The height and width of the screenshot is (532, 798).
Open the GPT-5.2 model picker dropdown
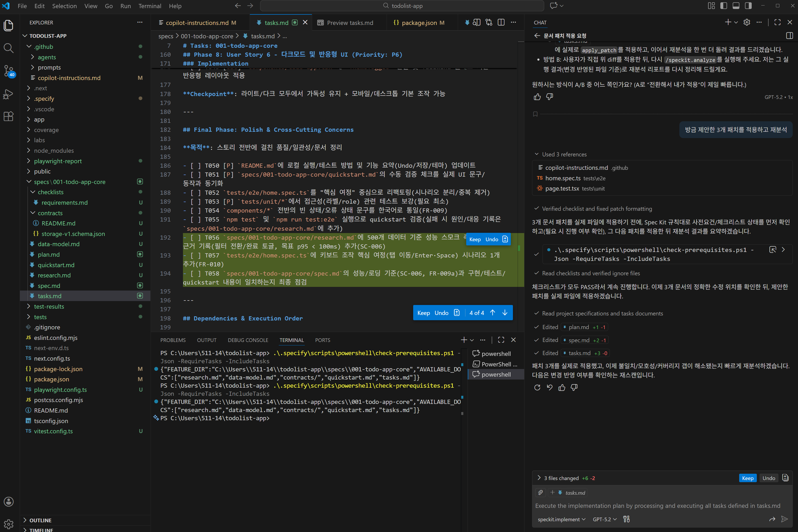coord(604,519)
